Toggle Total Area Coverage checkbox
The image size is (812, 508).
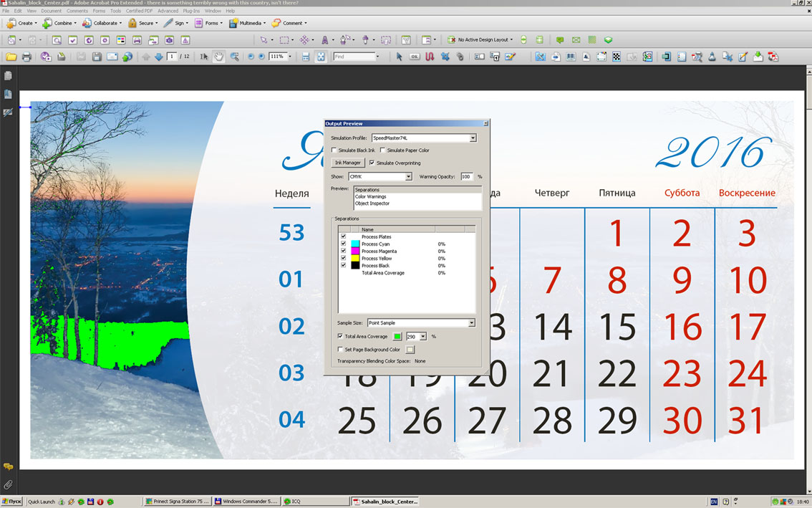click(x=340, y=337)
